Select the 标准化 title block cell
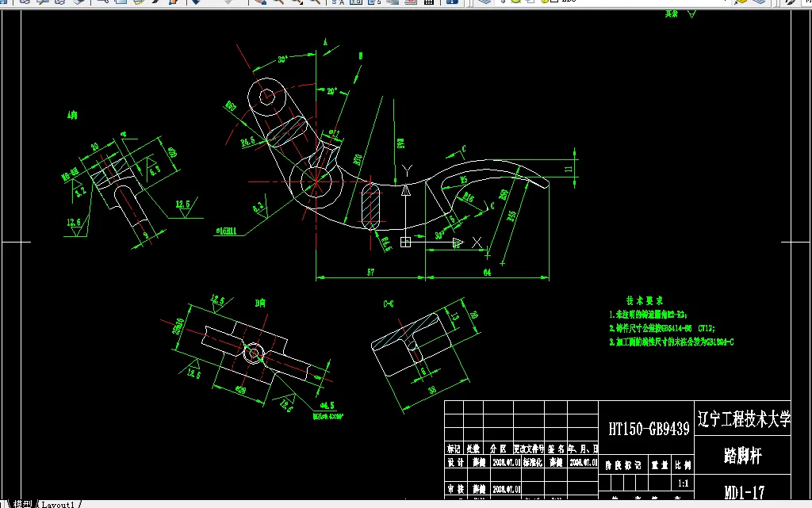812x508 pixels. (532, 462)
